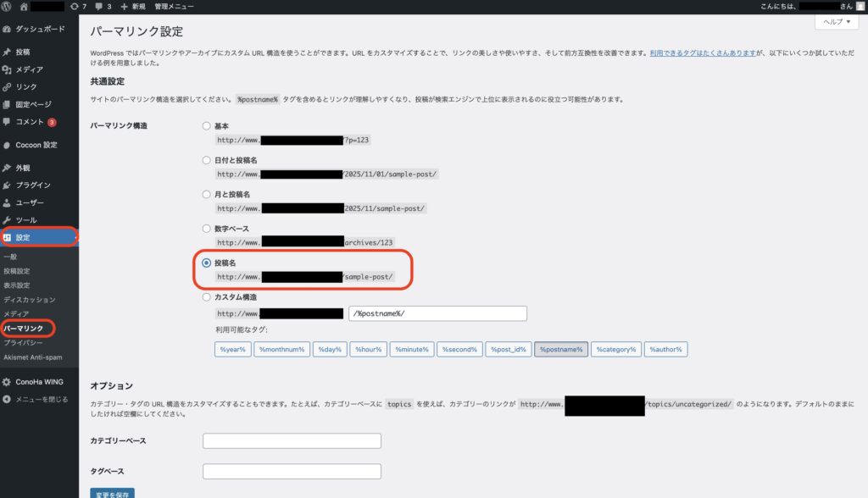Select the 日付と投稿名 permalink option

[205, 160]
